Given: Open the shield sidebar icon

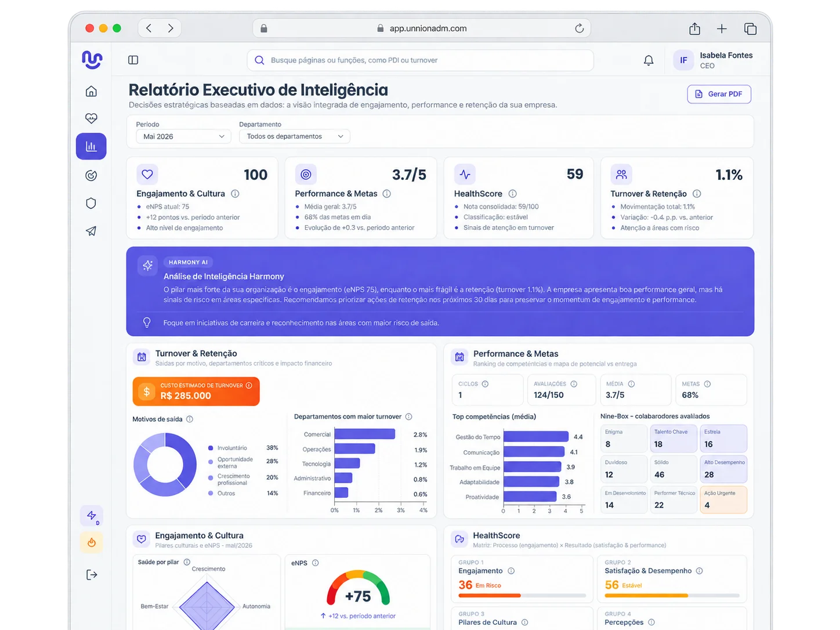Looking at the screenshot, I should pyautogui.click(x=91, y=203).
